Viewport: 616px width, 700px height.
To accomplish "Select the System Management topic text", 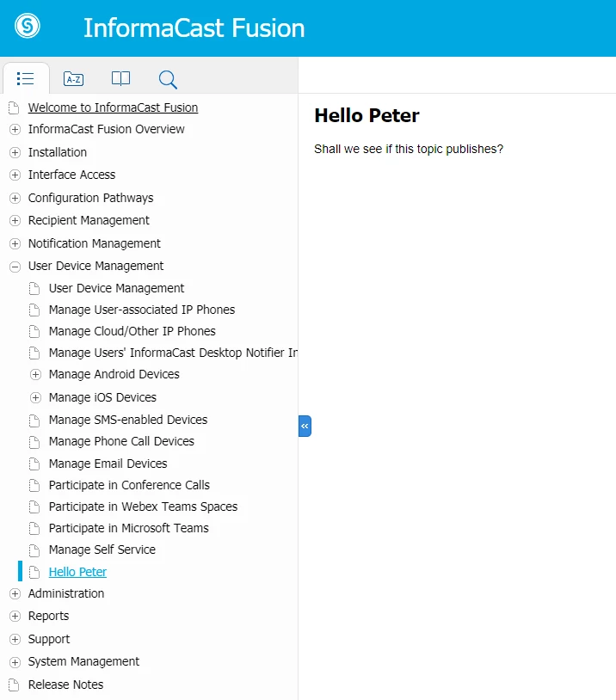I will coord(83,661).
